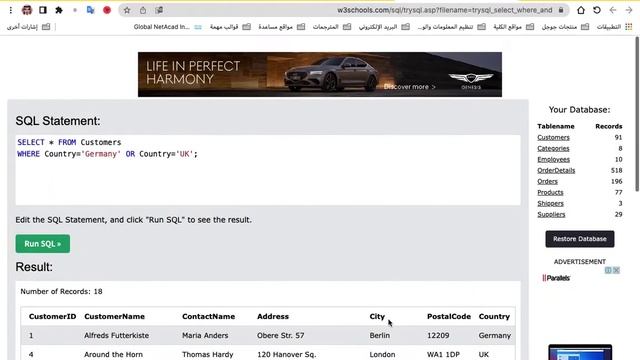This screenshot has height=360, width=640.
Task: Click the cast/install icon beside share icon
Action: 159,10
